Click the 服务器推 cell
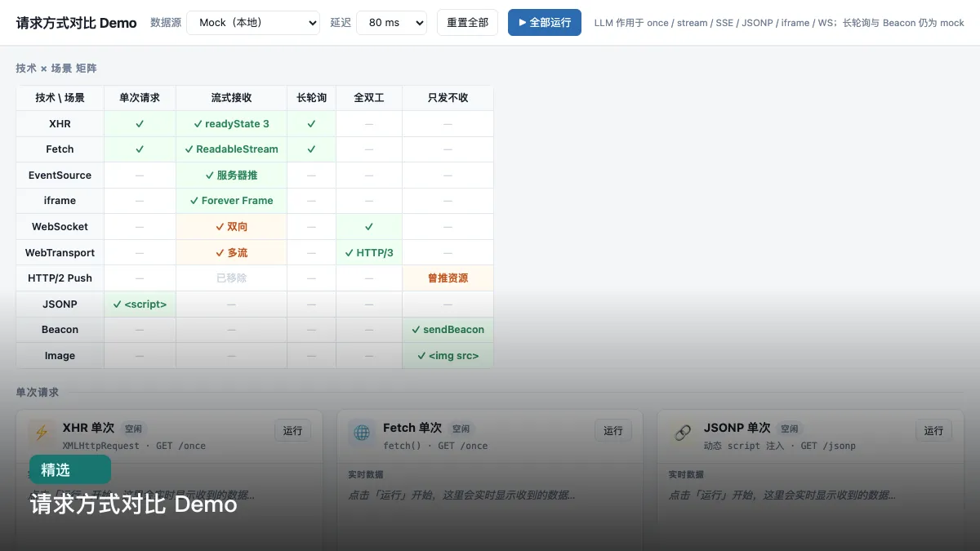This screenshot has width=980, height=551. (231, 176)
